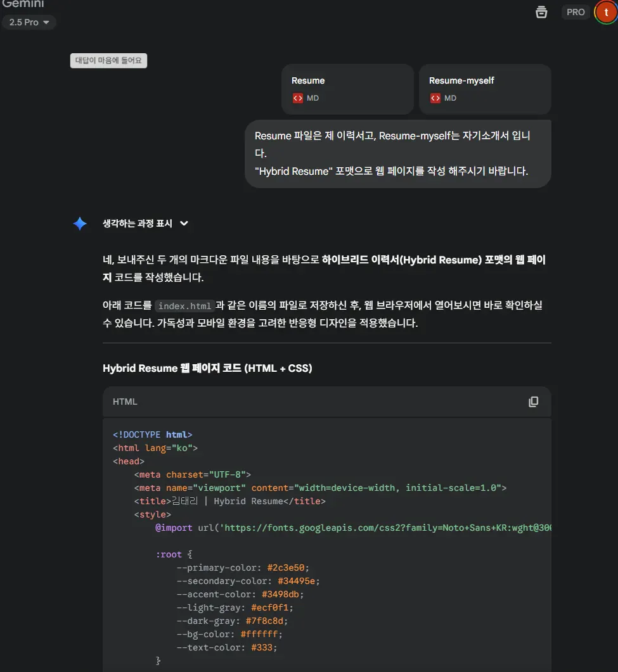This screenshot has width=618, height=672.
Task: Click the --accent-color #3498db value
Action: [x=280, y=594]
